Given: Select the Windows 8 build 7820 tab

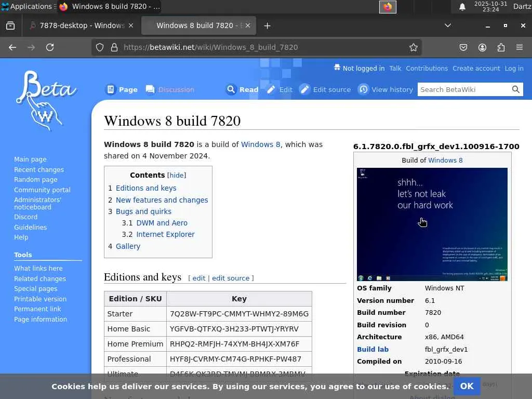Looking at the screenshot, I should pyautogui.click(x=199, y=25).
